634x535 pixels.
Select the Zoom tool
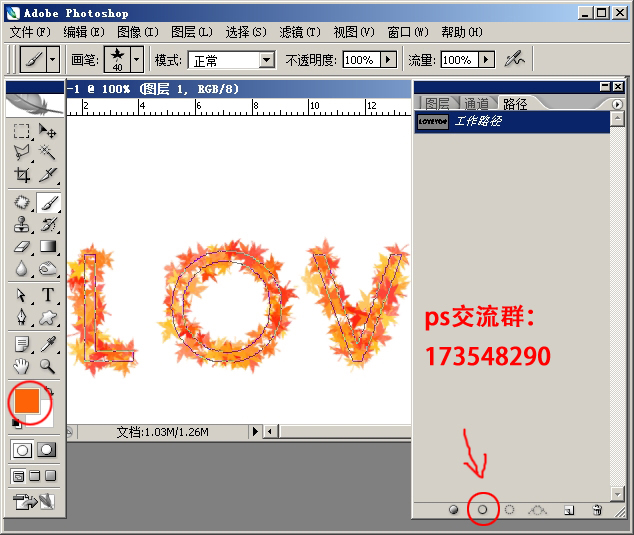tap(47, 366)
